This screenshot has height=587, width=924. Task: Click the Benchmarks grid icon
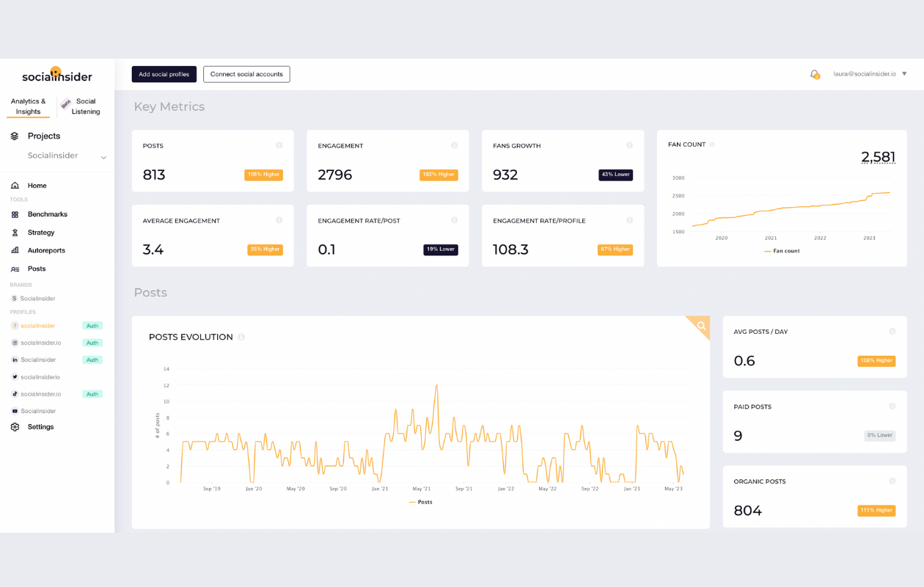(x=15, y=214)
